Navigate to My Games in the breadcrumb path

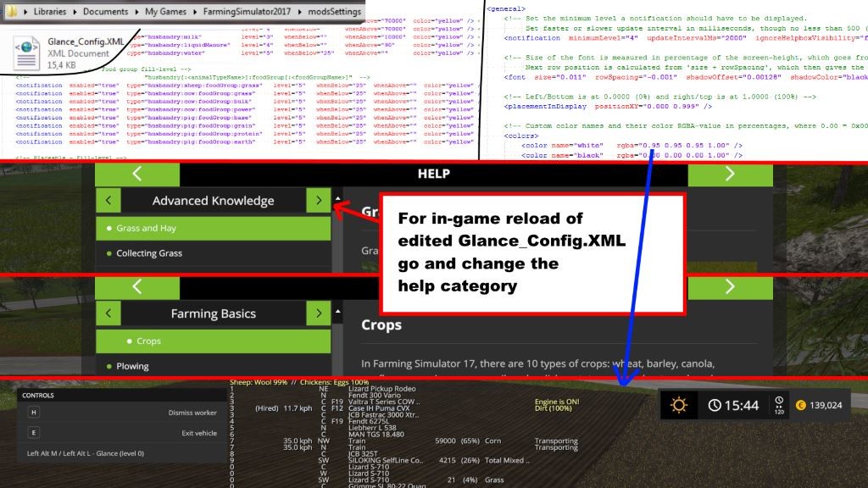167,13
